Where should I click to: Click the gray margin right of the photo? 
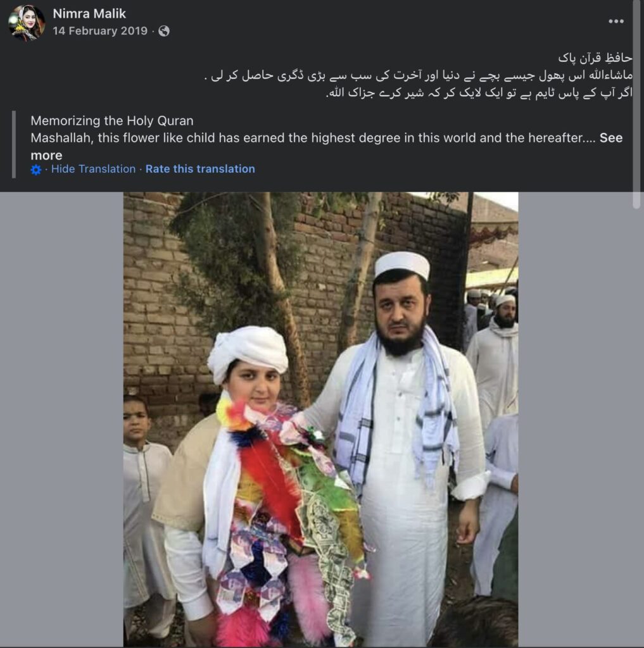coord(581,420)
